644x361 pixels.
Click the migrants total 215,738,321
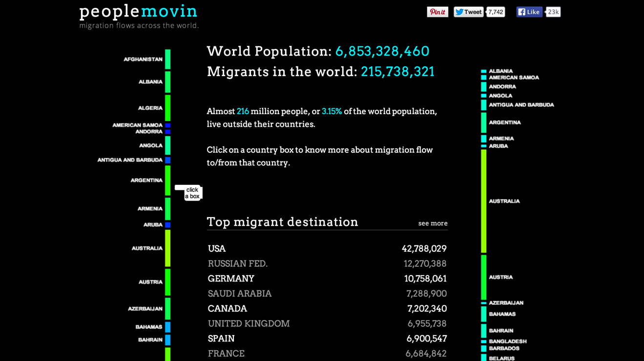(x=398, y=72)
